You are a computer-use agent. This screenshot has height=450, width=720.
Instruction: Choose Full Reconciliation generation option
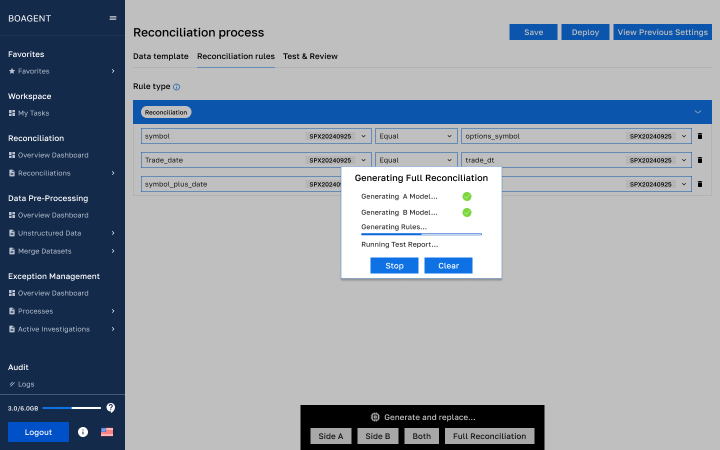[489, 436]
